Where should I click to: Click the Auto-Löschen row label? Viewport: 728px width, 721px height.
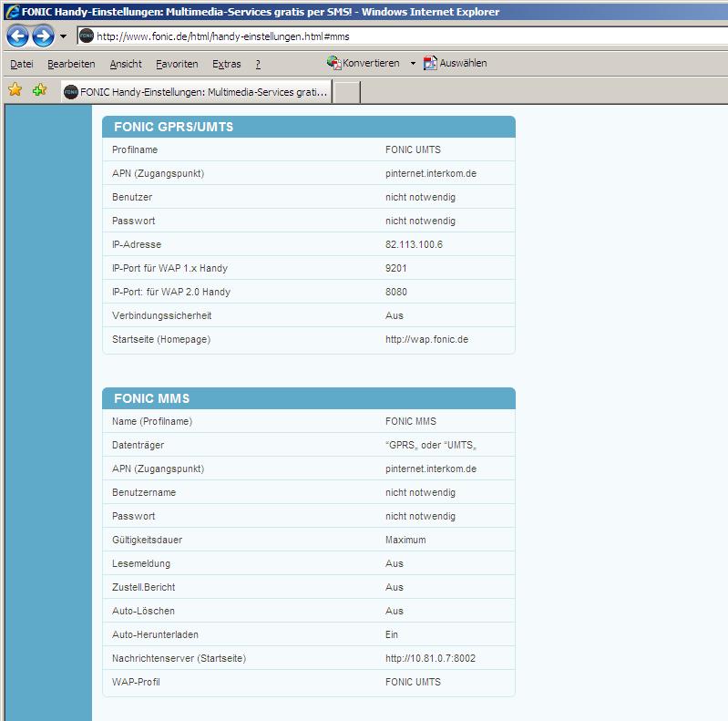(x=143, y=611)
